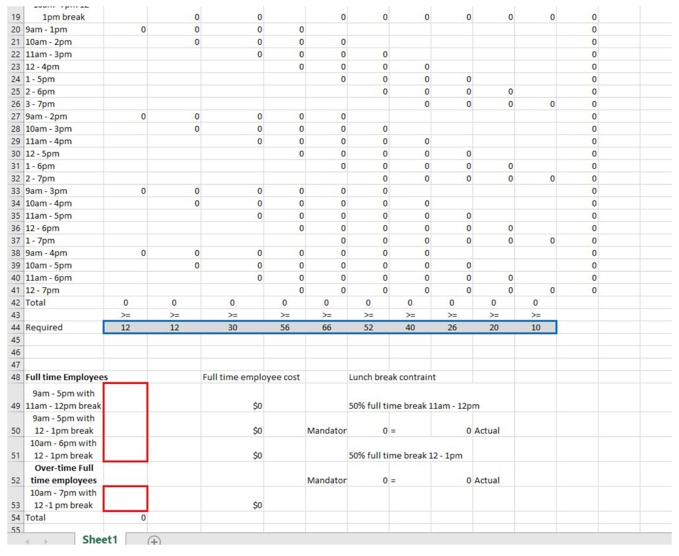Click the 'Total' label in row 42
Screen dimensions: 679x556
35,303
